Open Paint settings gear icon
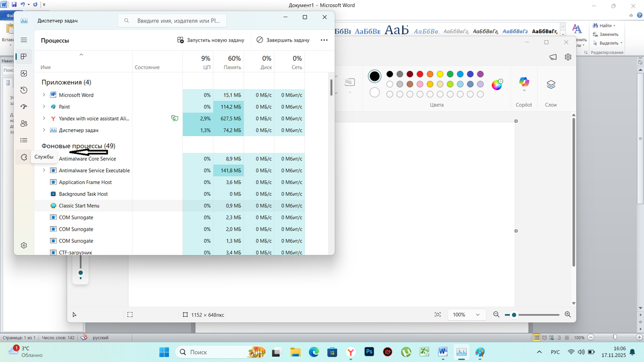This screenshot has height=362, width=644. tap(568, 57)
